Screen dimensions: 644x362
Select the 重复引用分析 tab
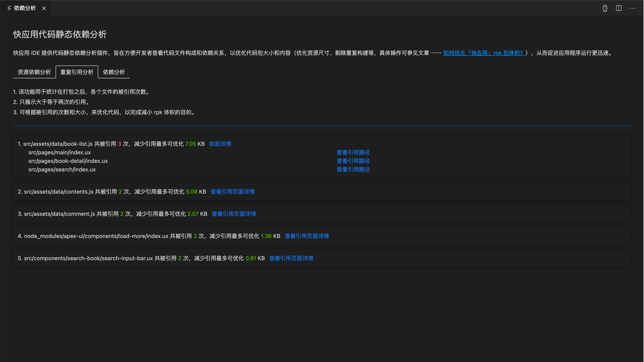pos(77,72)
